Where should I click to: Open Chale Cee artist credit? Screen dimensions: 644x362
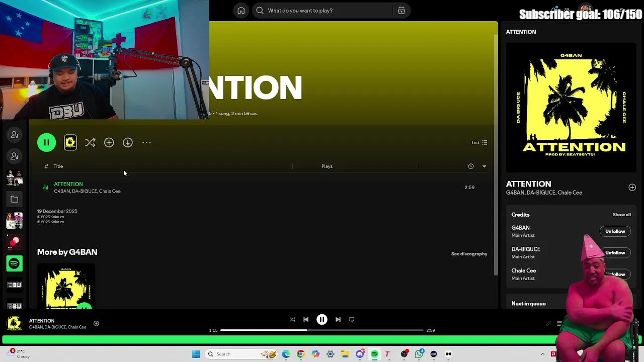(524, 271)
